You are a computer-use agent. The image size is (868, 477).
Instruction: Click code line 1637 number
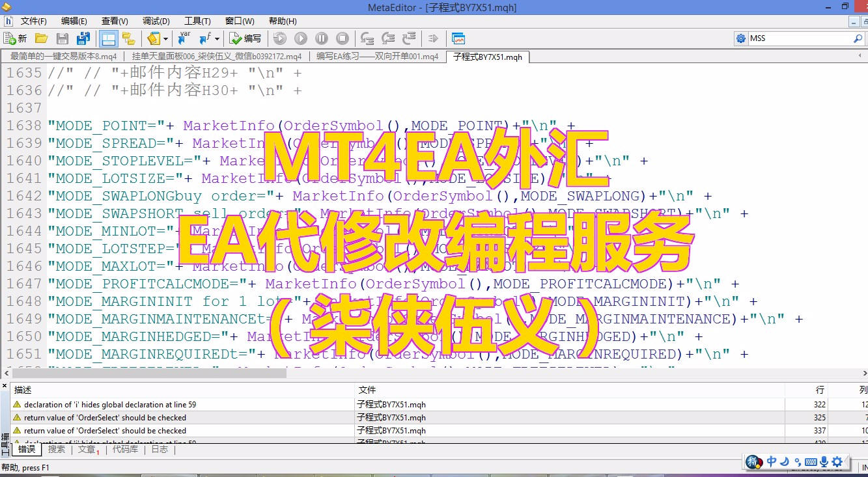[24, 108]
